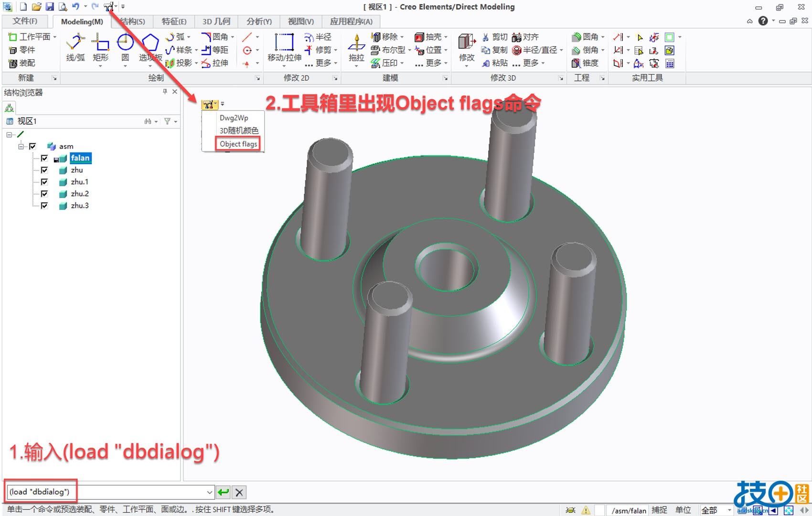Click the 锥度 (Taper) tool in 工程 group
The height and width of the screenshot is (516, 812).
[585, 63]
